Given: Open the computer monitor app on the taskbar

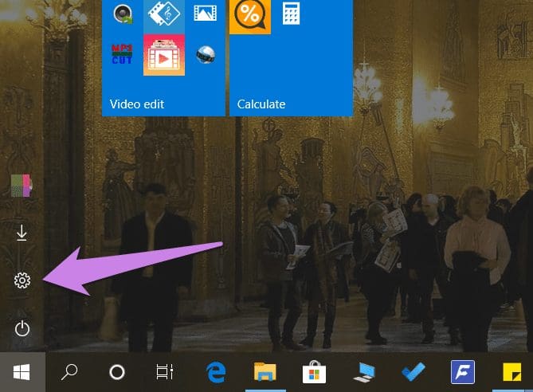Looking at the screenshot, I should [x=364, y=372].
